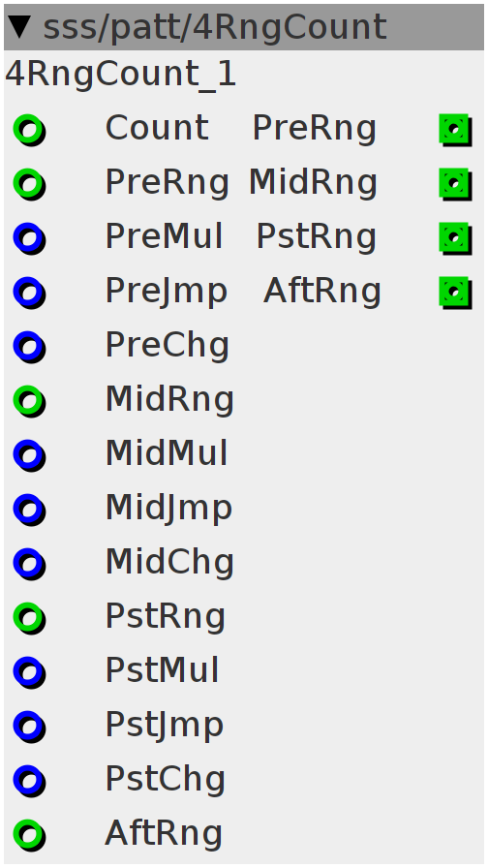Select the MidJmp inlet circle
This screenshot has width=488, height=868.
pos(29,510)
